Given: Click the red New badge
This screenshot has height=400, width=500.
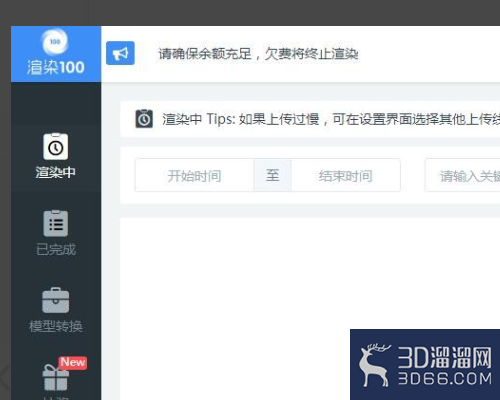Looking at the screenshot, I should pyautogui.click(x=73, y=362).
